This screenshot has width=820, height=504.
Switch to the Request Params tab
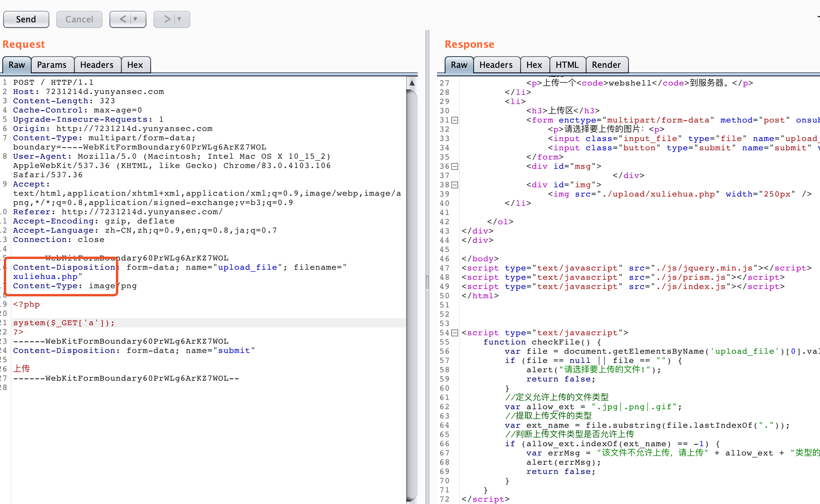click(x=52, y=65)
